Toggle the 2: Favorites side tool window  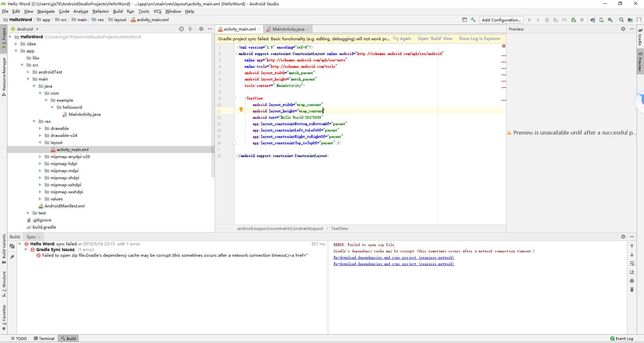4,317
